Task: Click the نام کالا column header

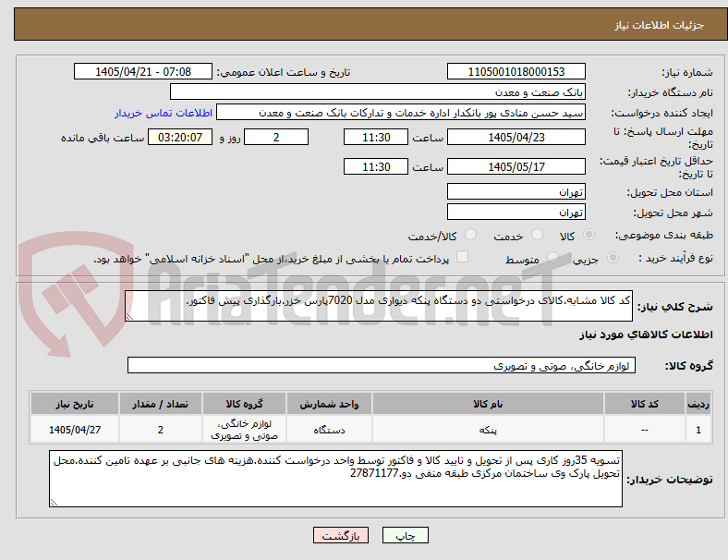Action: tap(488, 404)
